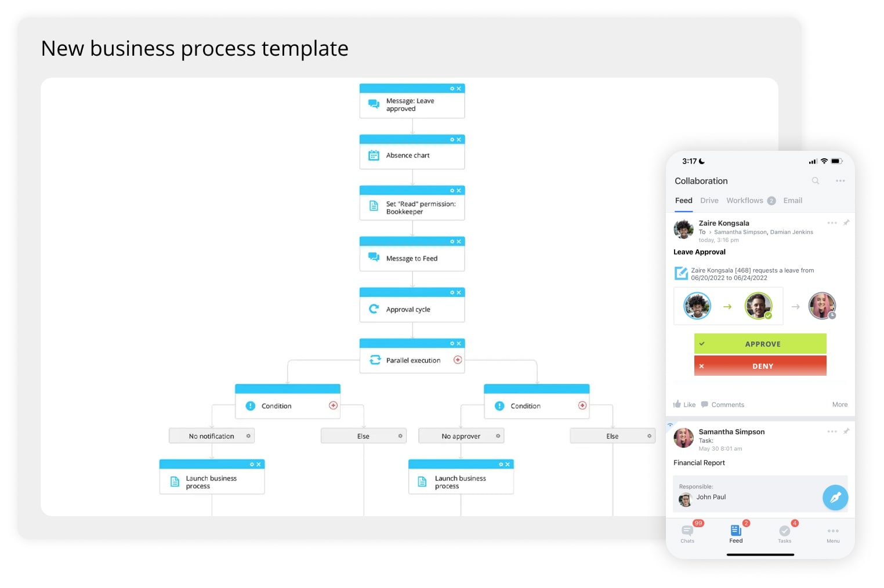Open search in the Collaboration header

pos(816,181)
